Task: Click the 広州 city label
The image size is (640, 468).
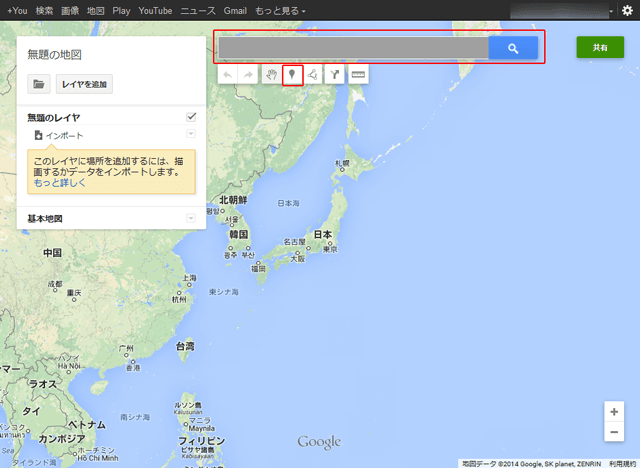Action: [x=126, y=348]
